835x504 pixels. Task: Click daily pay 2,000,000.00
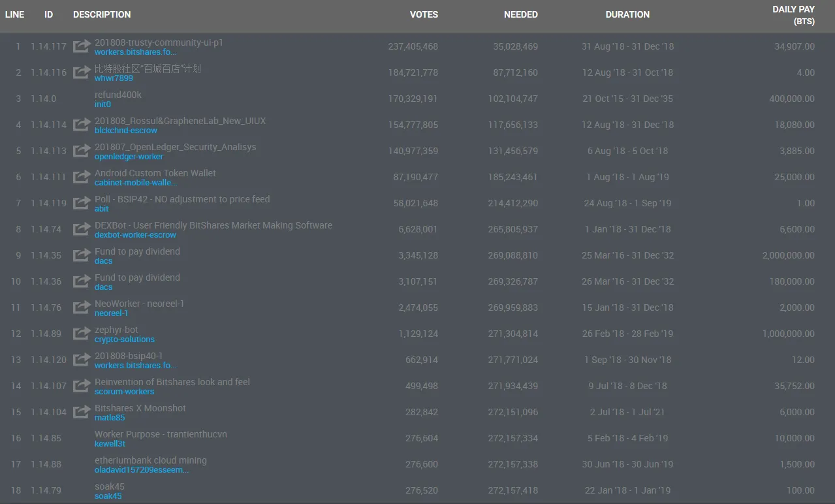click(789, 255)
